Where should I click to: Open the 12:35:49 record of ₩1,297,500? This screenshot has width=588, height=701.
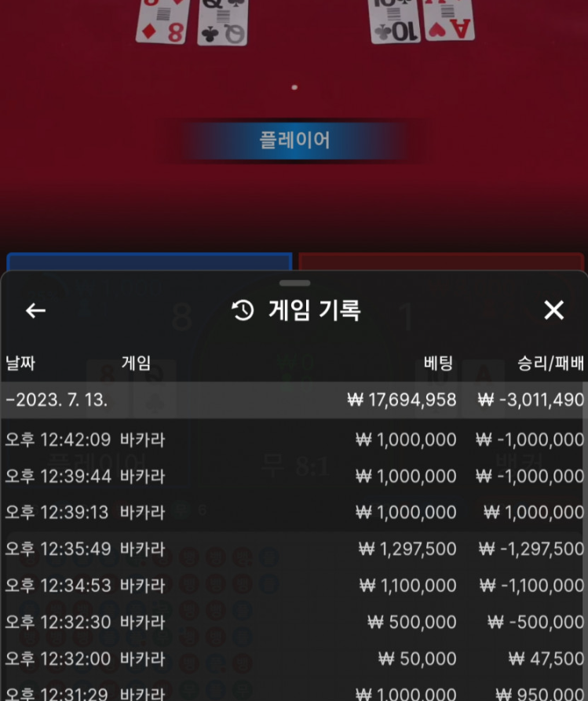(294, 549)
